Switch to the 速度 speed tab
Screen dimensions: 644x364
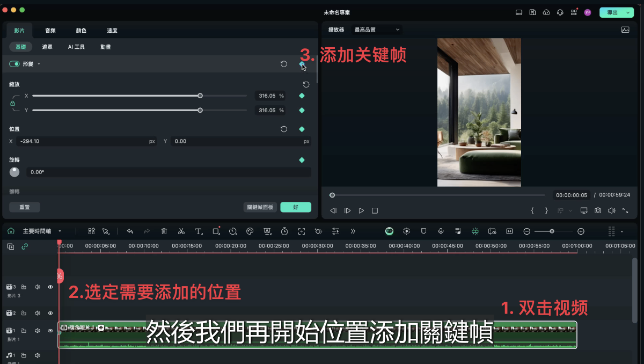point(112,31)
